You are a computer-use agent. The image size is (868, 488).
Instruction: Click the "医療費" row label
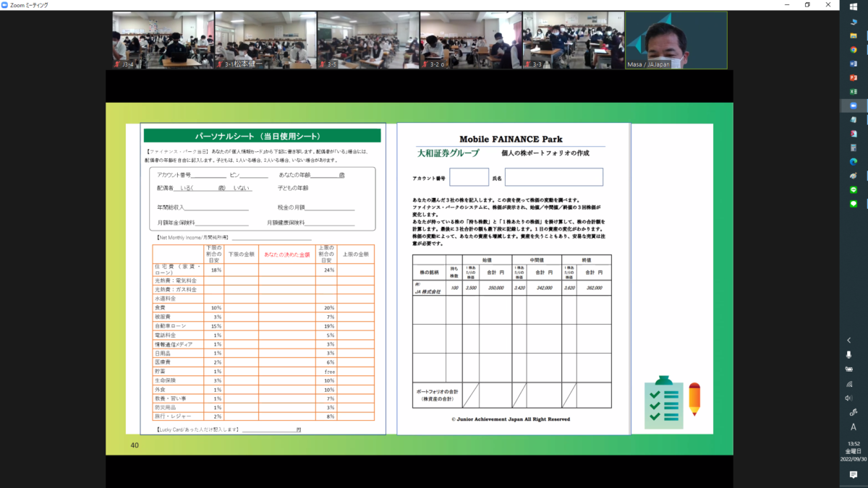coord(163,362)
